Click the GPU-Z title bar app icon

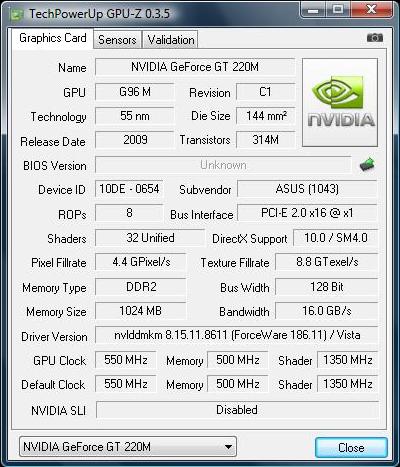[x=16, y=15]
